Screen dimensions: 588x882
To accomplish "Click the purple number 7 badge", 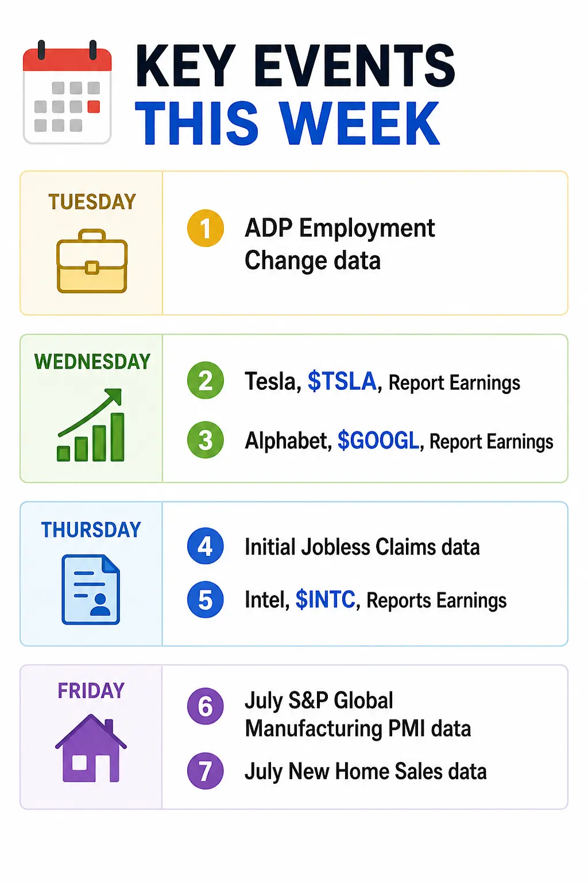I will pyautogui.click(x=206, y=771).
